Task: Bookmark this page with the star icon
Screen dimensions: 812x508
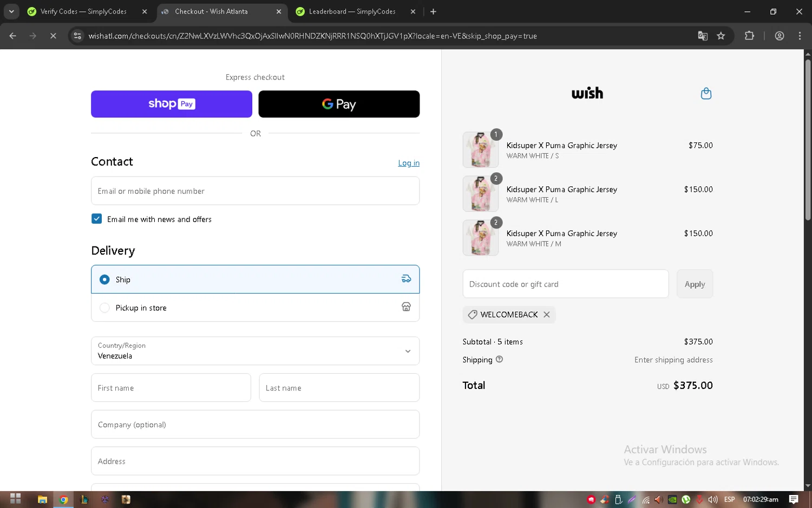Action: 721,36
